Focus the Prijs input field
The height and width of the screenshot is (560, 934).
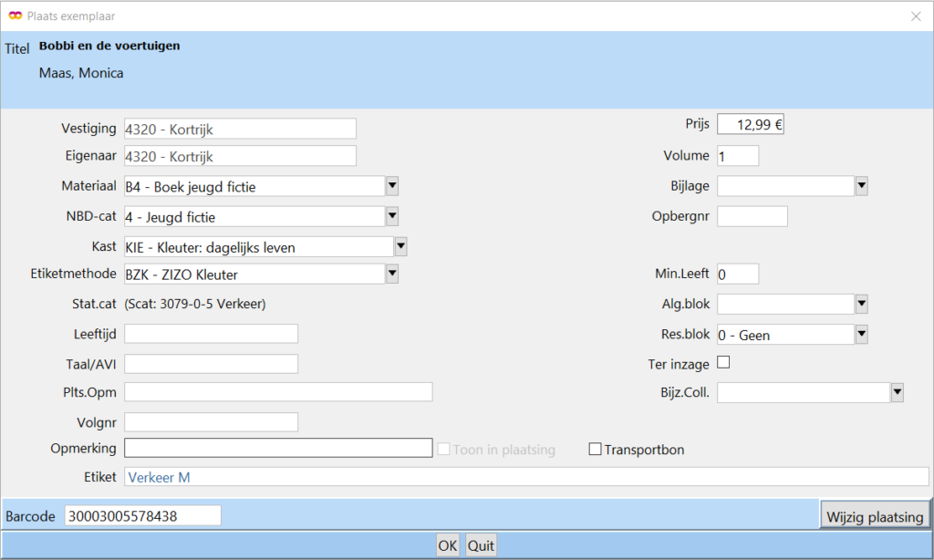point(750,125)
